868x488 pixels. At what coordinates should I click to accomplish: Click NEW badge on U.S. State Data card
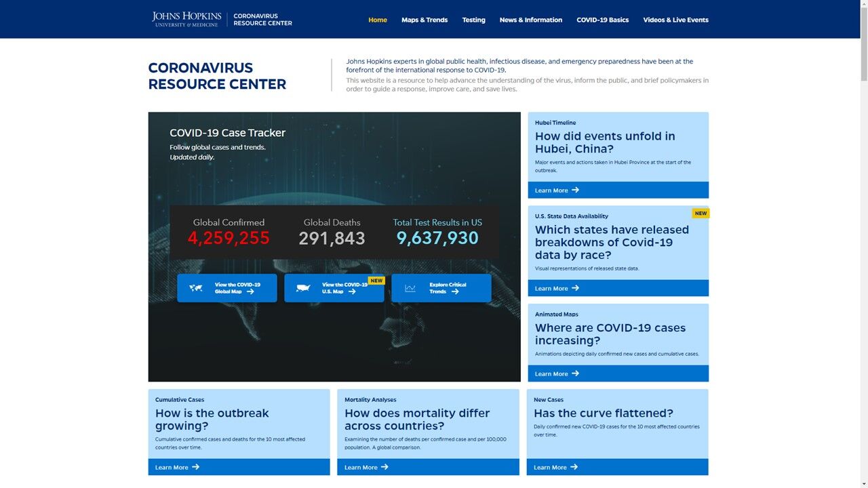pyautogui.click(x=701, y=213)
